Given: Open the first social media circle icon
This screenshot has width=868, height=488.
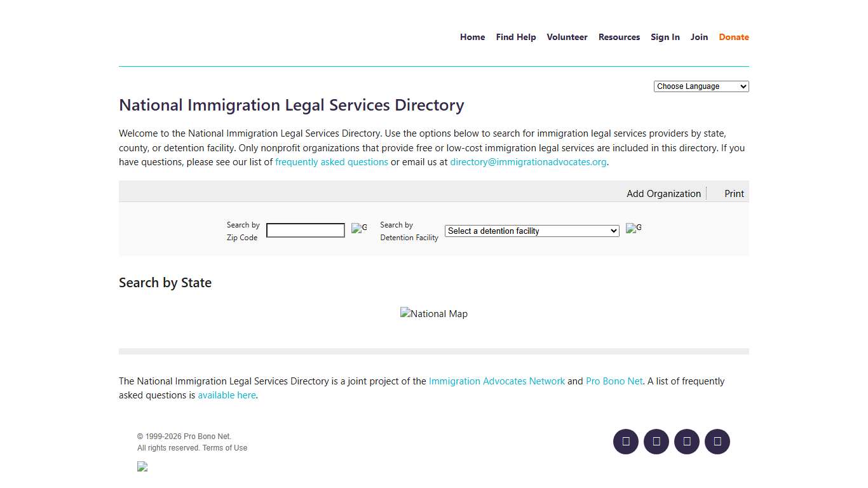Looking at the screenshot, I should (x=625, y=442).
